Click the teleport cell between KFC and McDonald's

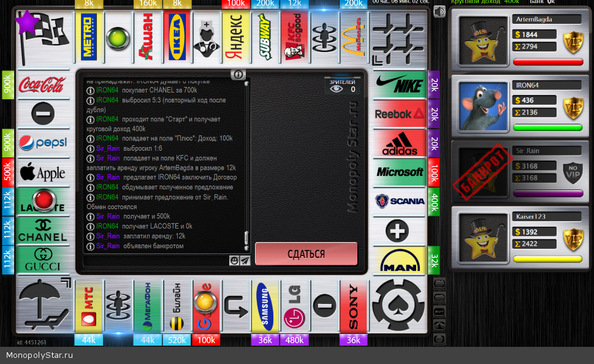324,37
